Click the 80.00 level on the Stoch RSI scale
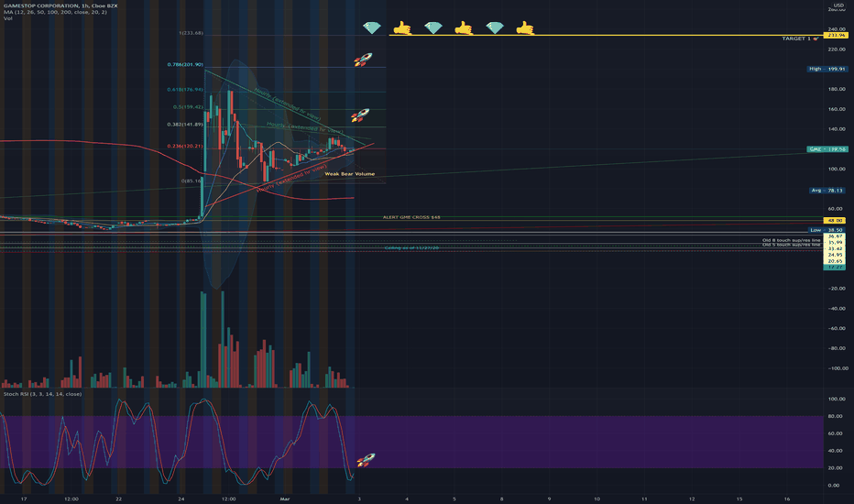The image size is (854, 504). (x=835, y=416)
